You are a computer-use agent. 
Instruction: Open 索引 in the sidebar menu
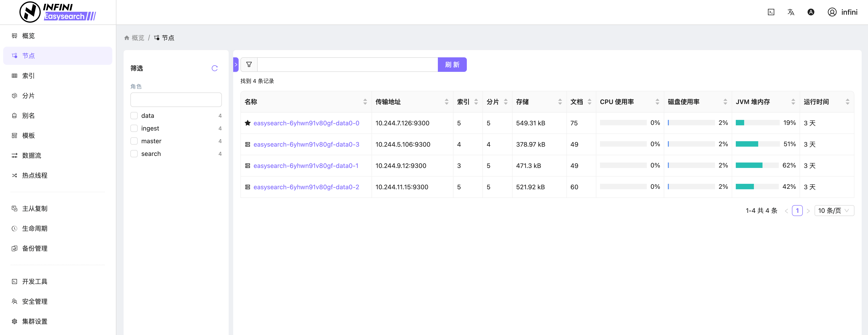(x=28, y=75)
